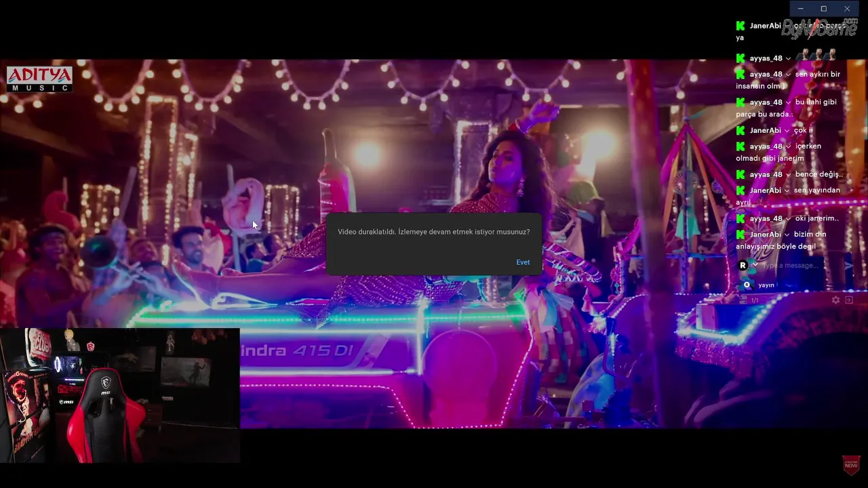
Task: Click username ayyas_48 on 'oki janerim..' message
Action: [x=766, y=218]
